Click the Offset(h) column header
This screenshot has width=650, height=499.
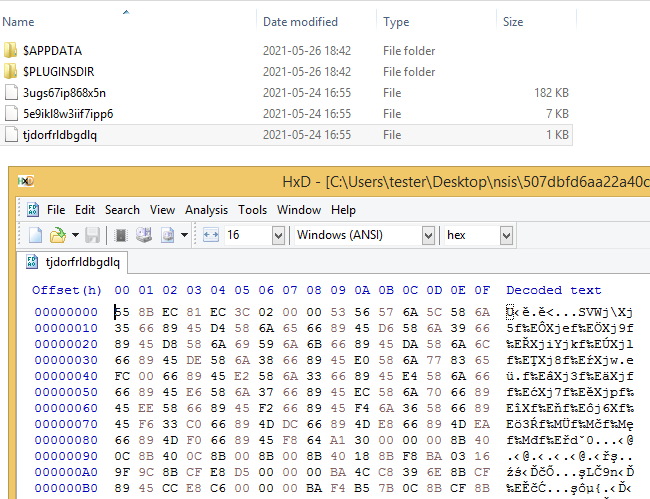67,290
